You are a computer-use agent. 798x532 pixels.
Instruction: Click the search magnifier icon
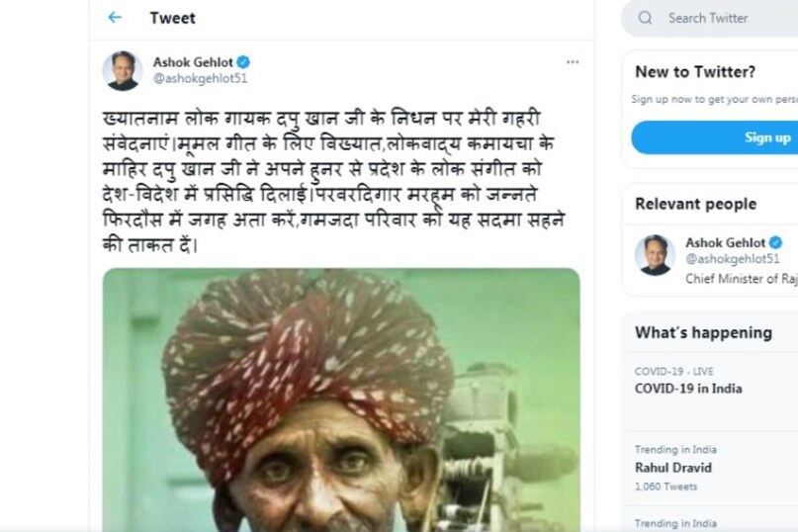click(x=646, y=18)
